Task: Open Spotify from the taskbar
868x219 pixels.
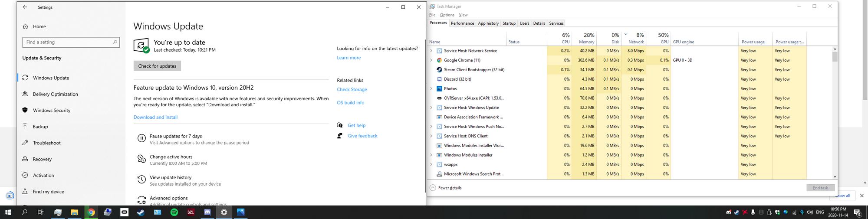Action: pos(174,212)
